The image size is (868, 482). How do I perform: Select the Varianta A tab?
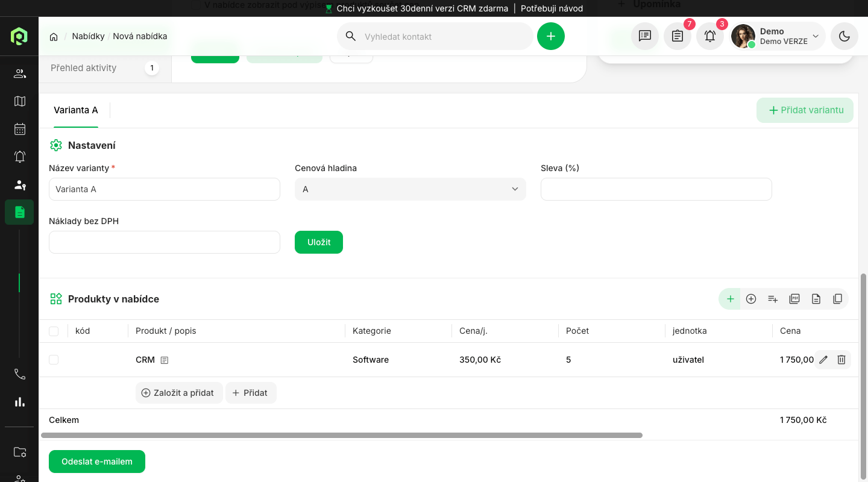point(75,110)
